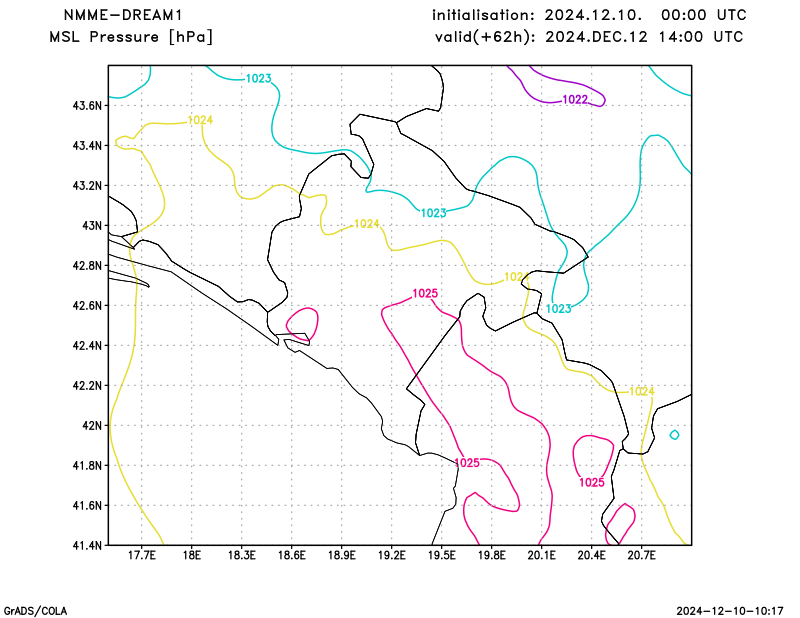Click the '42.8N' latitude label
Viewport: 800px width, 618px height.
[x=87, y=266]
